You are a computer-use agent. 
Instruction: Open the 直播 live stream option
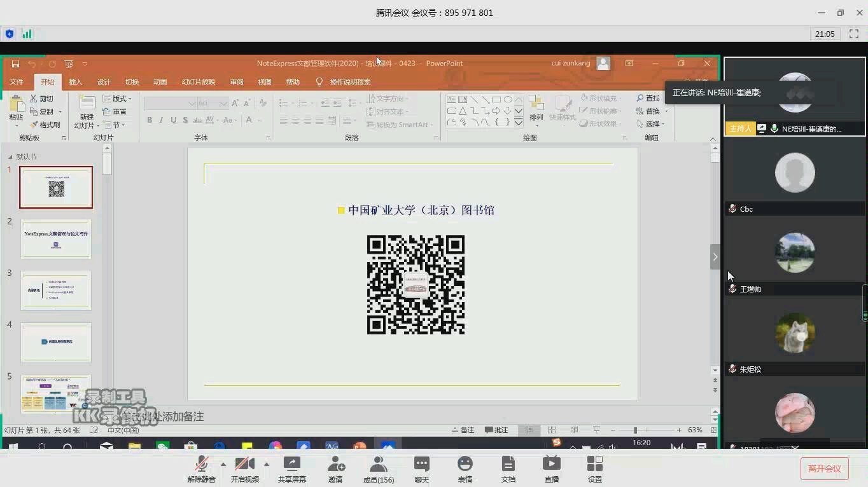click(x=551, y=470)
